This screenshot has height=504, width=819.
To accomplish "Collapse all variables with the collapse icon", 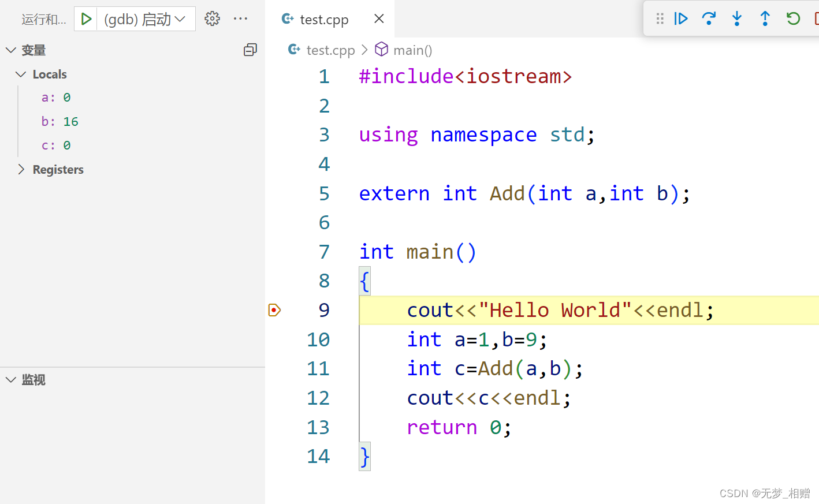I will coord(250,50).
